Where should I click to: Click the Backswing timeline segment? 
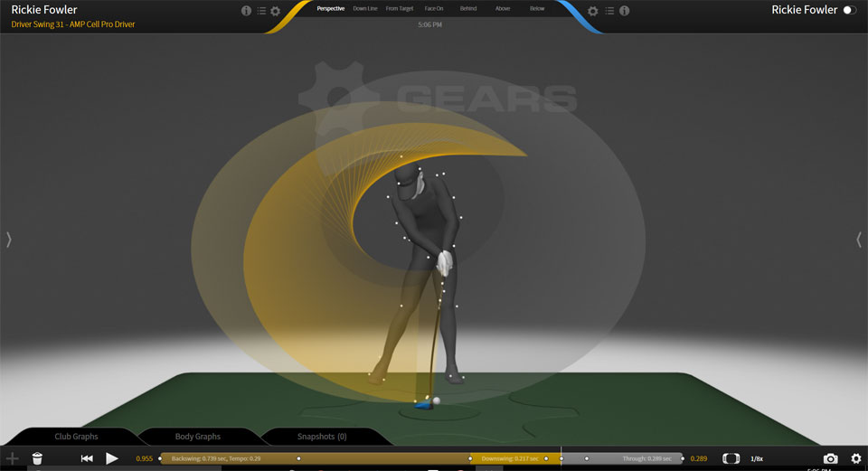tap(315, 458)
